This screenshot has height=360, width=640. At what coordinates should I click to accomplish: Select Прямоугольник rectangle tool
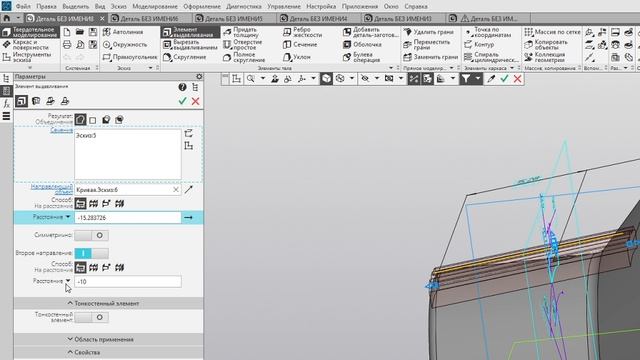click(x=130, y=57)
